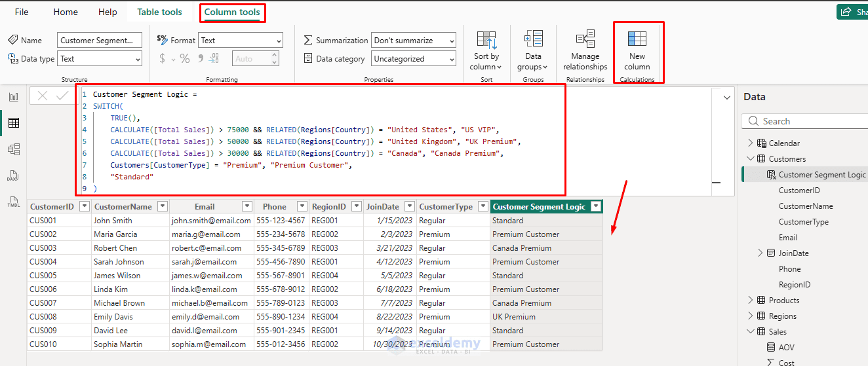
Task: Expand the formula bar chevron
Action: (x=726, y=98)
